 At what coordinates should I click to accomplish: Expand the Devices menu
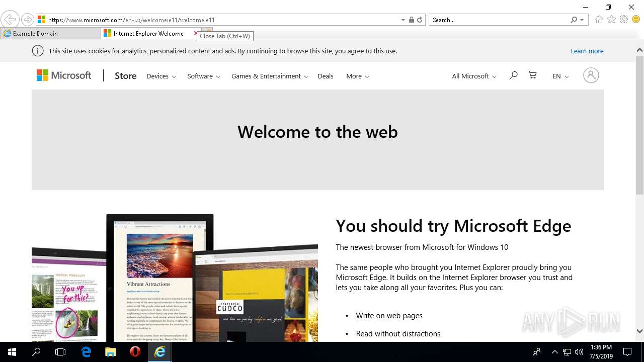click(x=161, y=76)
